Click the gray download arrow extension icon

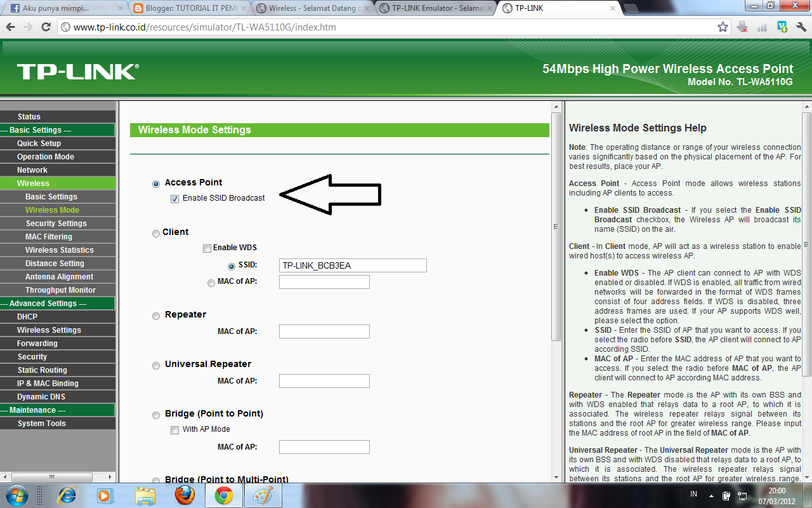(x=743, y=27)
